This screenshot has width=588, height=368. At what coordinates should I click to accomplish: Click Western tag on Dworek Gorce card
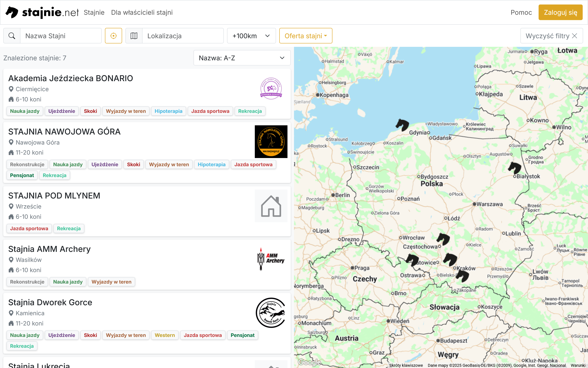165,335
